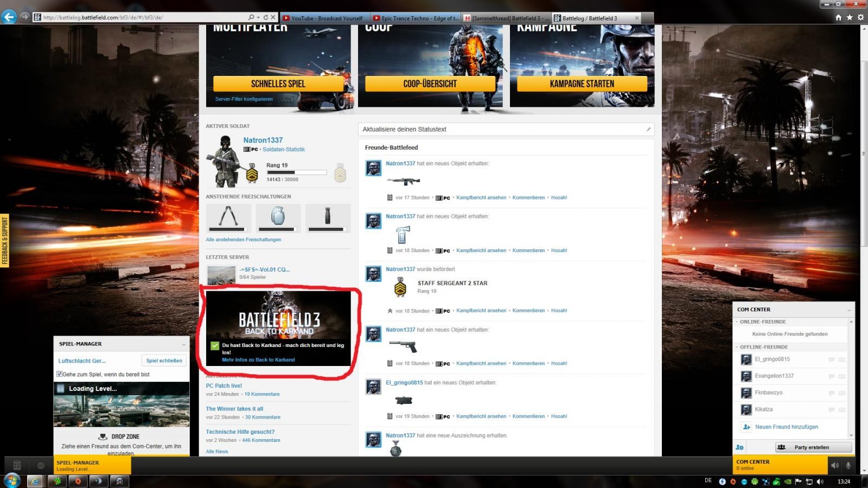Expand the Spiel-Manager bottom bar tab
Image resolution: width=868 pixels, height=488 pixels.
[92, 465]
